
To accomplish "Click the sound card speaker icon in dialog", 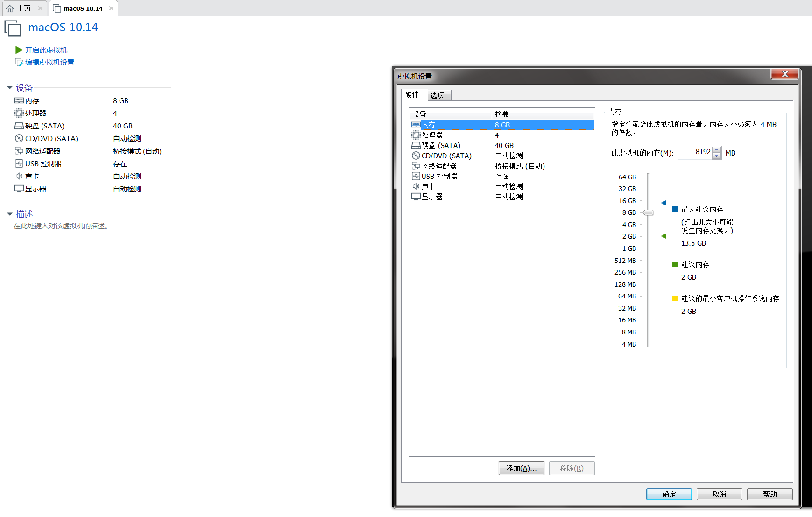I will [x=416, y=186].
